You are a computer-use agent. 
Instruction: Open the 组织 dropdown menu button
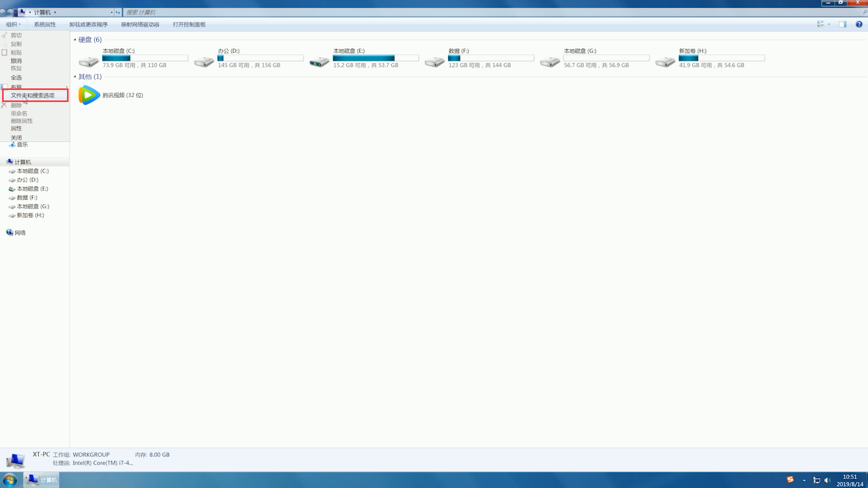tap(14, 25)
